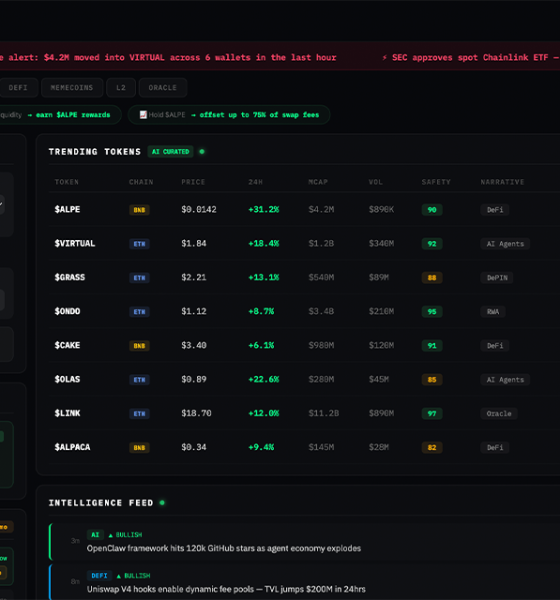The image size is (560, 600).
Task: Click the +31.2% change for $ALPE
Action: pos(263,209)
